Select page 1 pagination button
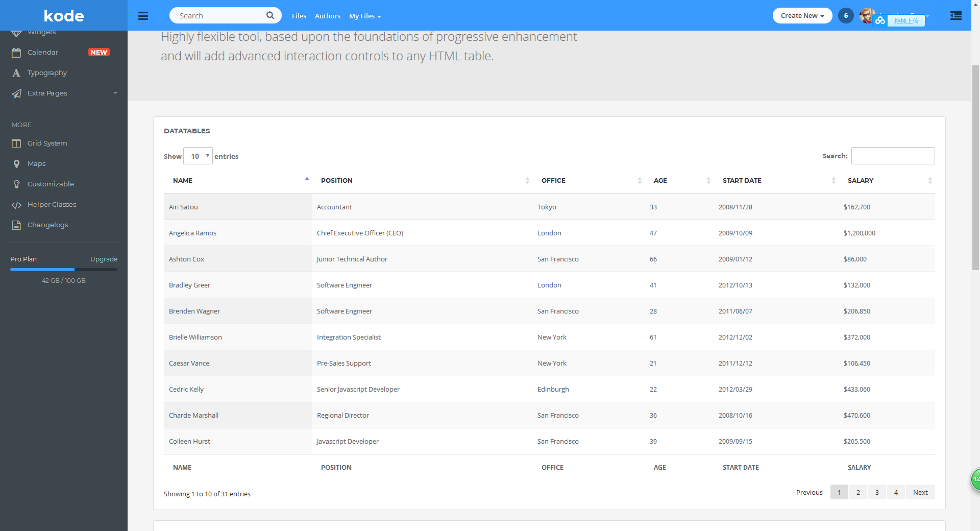The height and width of the screenshot is (531, 980). coord(839,492)
